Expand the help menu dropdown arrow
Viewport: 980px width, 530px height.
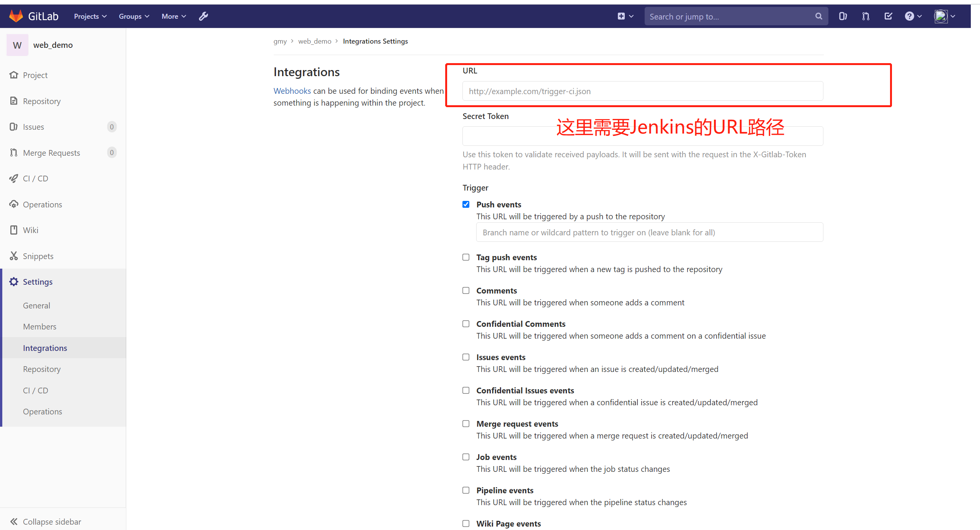pyautogui.click(x=920, y=16)
